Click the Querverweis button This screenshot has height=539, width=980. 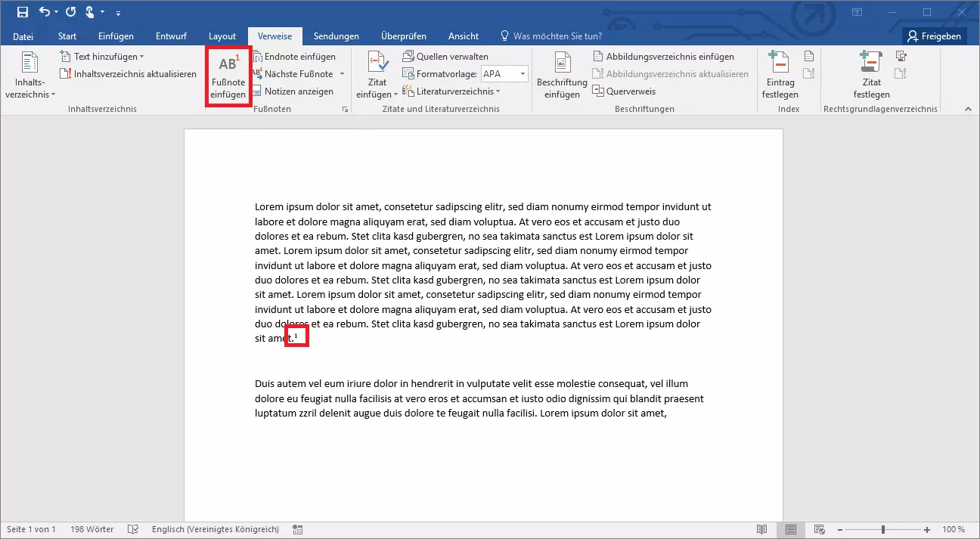coord(624,91)
